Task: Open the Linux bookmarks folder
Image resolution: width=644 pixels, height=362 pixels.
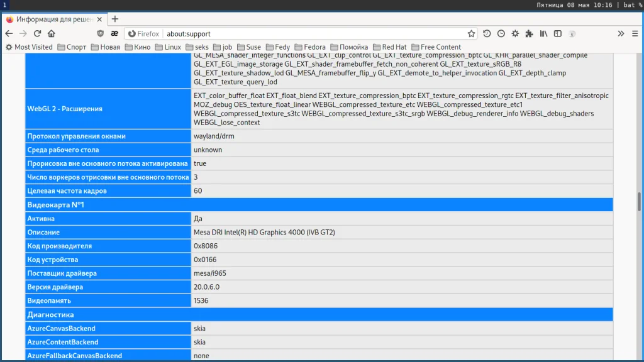Action: (168, 47)
